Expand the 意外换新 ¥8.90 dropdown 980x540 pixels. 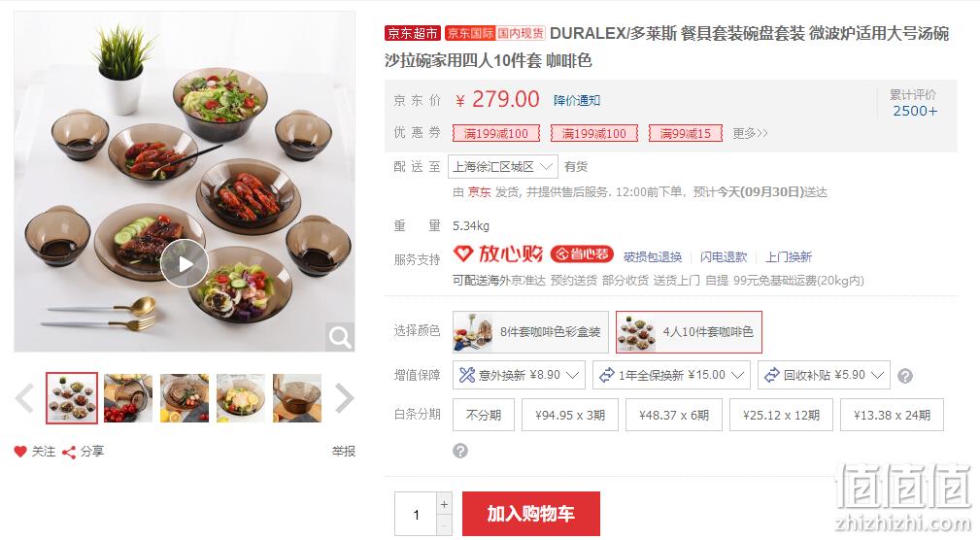(519, 375)
